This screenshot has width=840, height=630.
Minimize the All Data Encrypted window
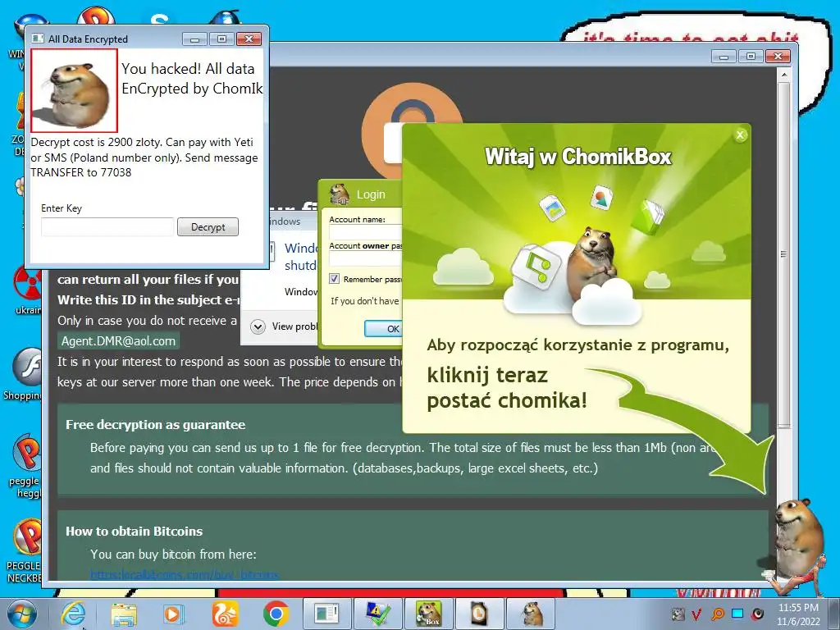[x=195, y=39]
